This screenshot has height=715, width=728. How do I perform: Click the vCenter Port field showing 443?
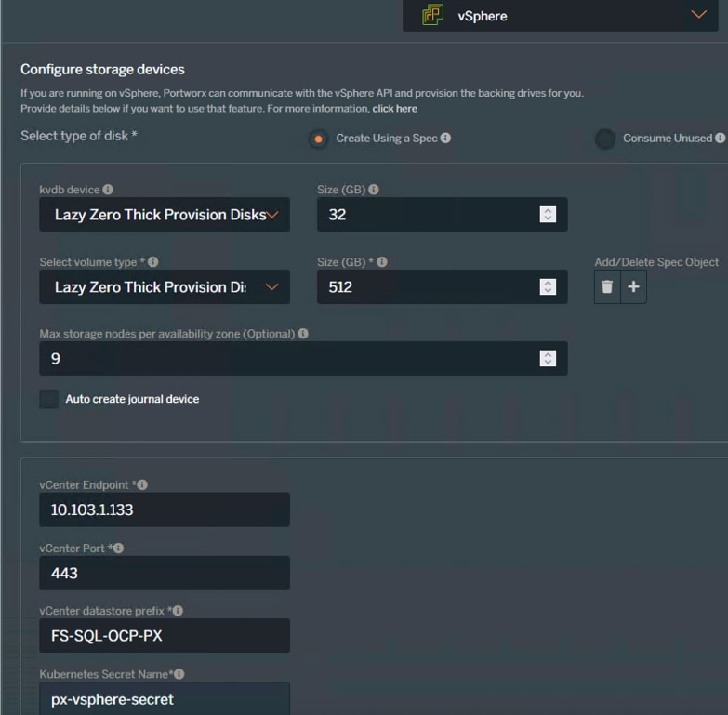click(x=165, y=573)
